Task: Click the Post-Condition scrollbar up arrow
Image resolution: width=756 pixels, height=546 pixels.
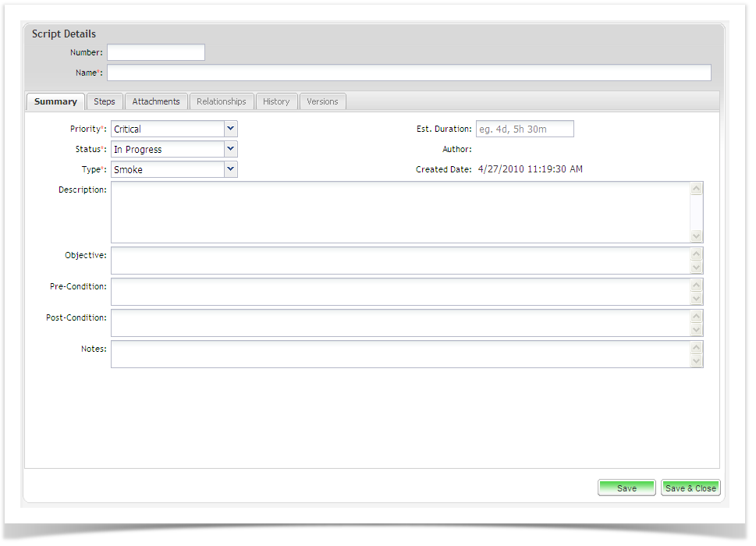Action: pyautogui.click(x=697, y=316)
